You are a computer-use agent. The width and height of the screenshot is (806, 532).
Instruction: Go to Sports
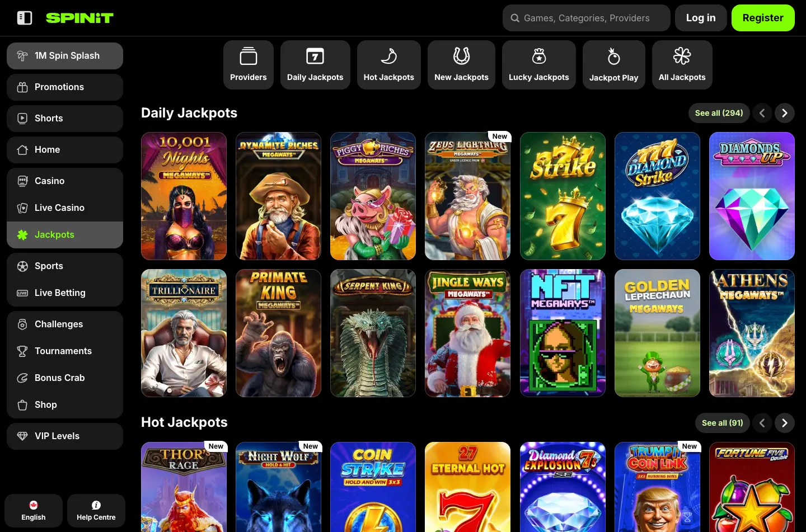(65, 266)
